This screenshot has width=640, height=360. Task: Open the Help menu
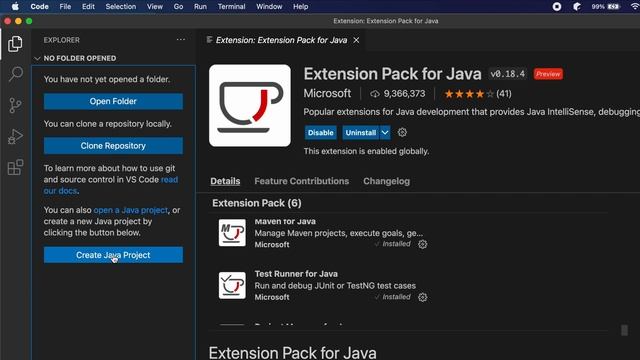300,7
